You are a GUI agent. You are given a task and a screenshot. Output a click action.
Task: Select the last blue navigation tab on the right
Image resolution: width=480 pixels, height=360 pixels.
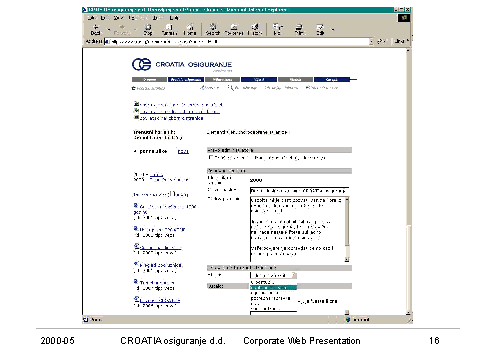[x=332, y=80]
